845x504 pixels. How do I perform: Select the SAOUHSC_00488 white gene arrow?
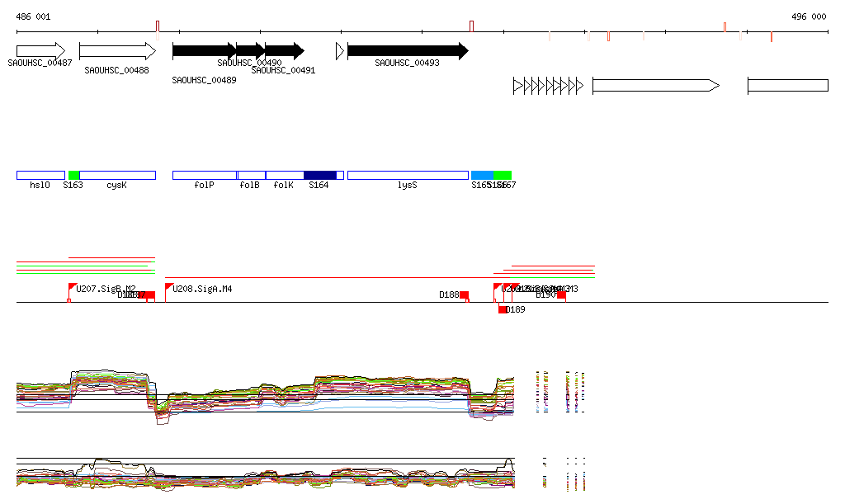click(116, 51)
